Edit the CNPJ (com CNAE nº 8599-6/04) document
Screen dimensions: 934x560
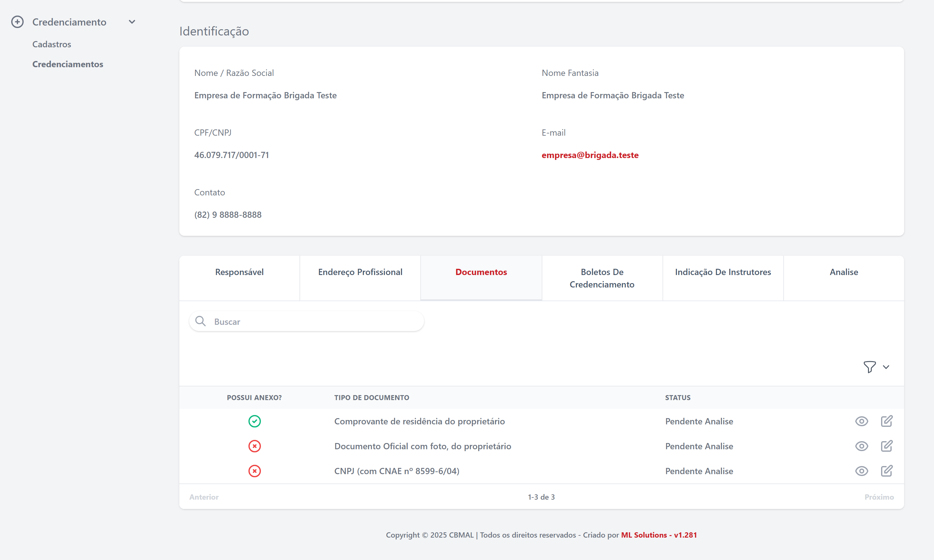(x=887, y=471)
